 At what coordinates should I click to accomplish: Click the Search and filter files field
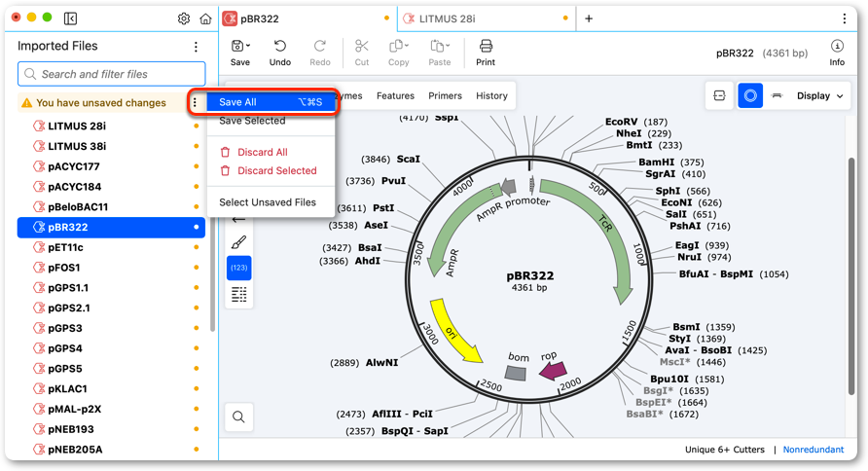point(112,74)
